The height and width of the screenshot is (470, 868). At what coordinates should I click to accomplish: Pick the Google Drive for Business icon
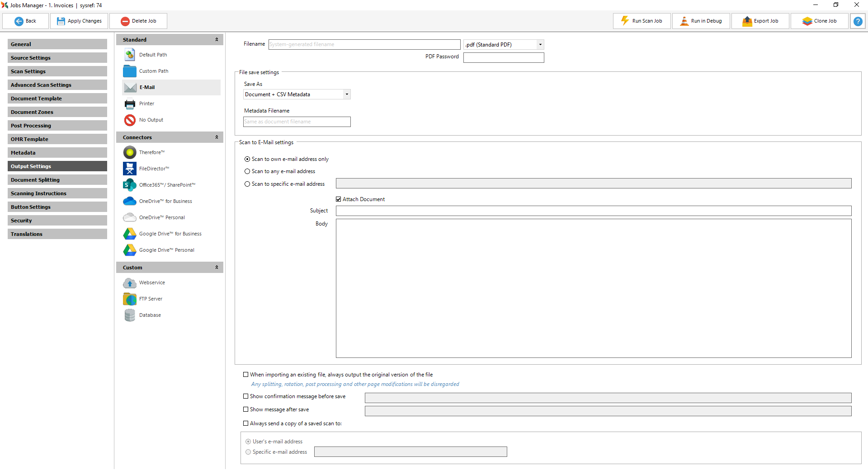click(130, 234)
